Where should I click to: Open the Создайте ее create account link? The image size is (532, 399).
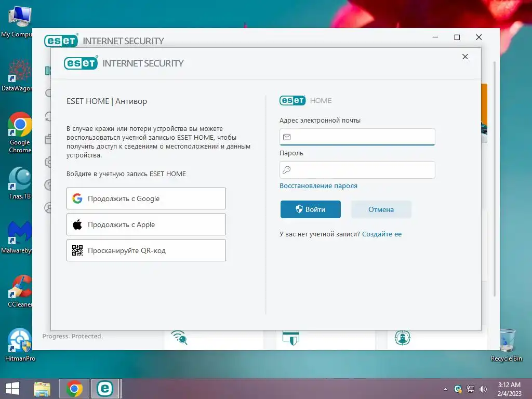click(x=382, y=234)
